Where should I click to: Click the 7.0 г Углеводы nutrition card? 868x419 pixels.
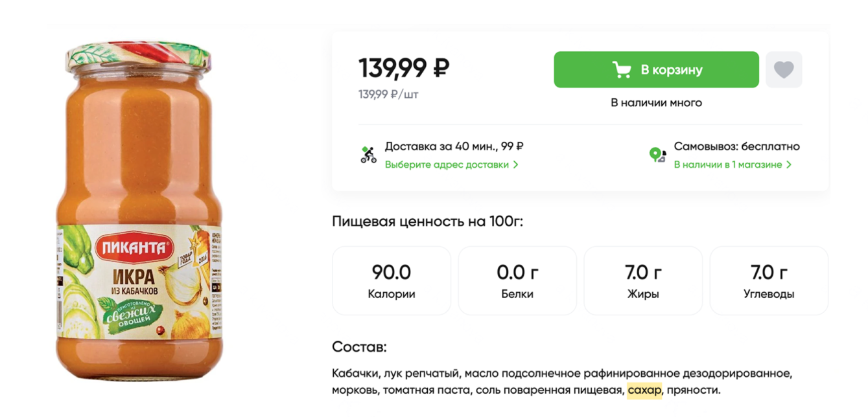pyautogui.click(x=768, y=280)
